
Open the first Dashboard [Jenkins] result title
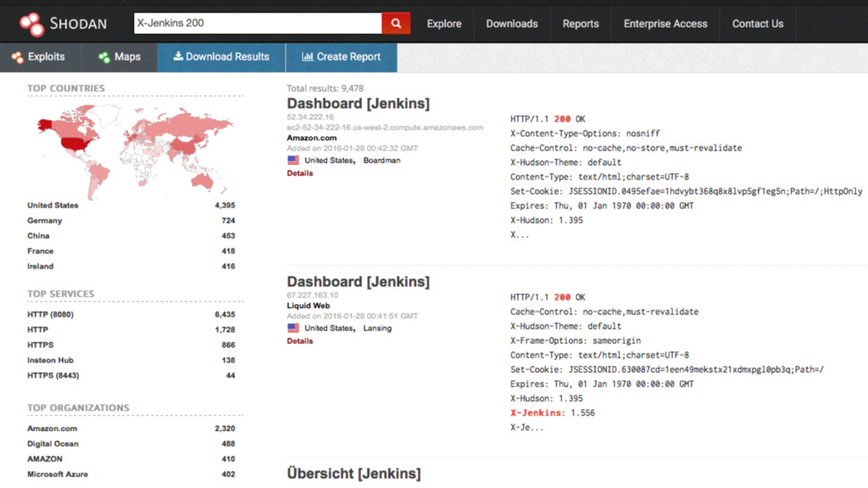click(x=359, y=103)
